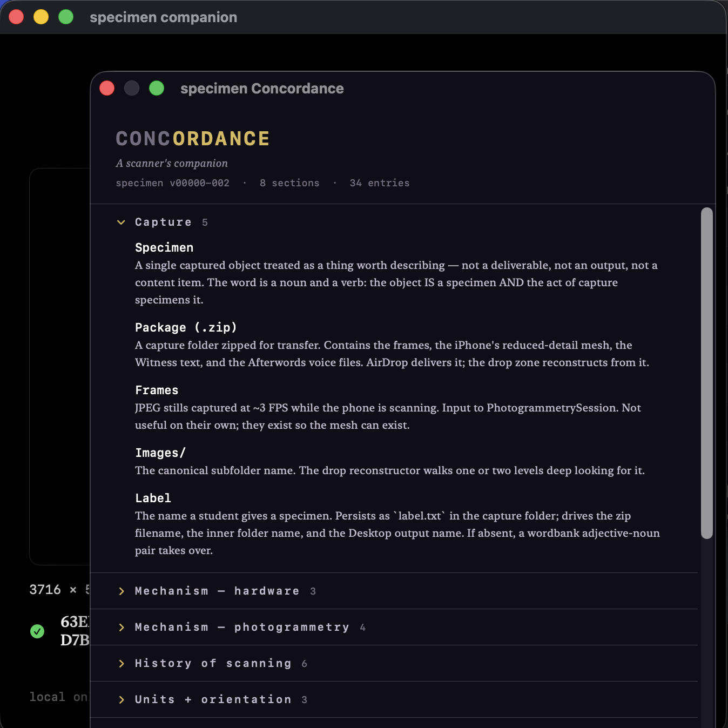Select the Frames entry

(157, 390)
